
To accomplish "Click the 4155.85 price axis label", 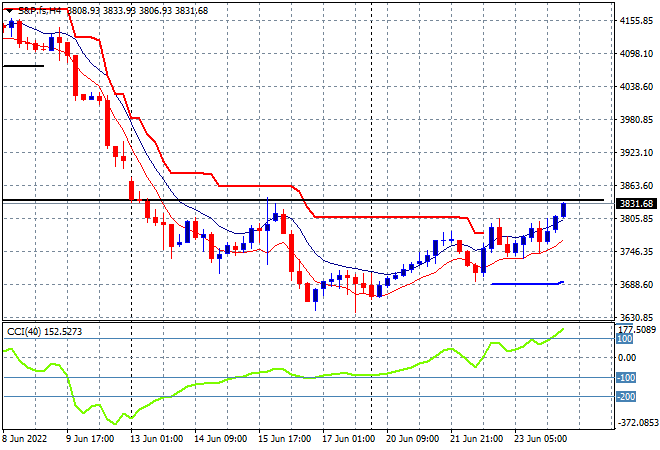I will 635,20.
